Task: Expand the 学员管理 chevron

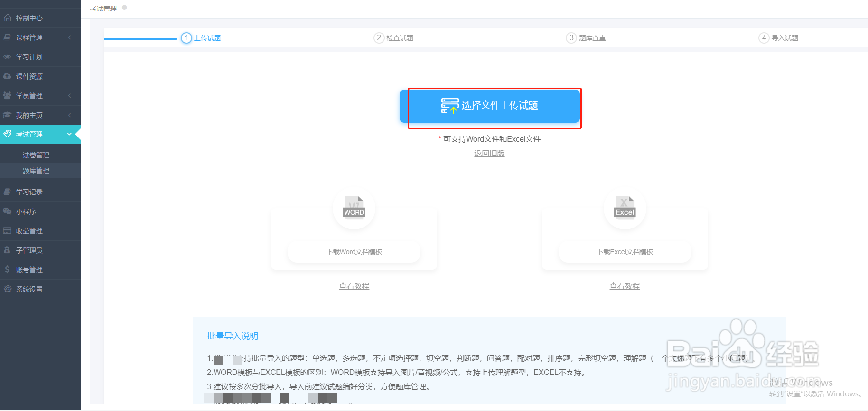Action: [70, 96]
